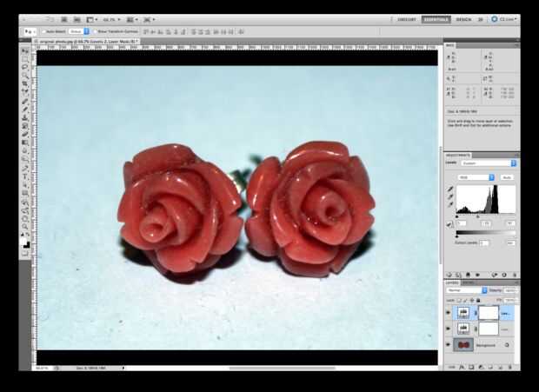Click the Auto-Align Layers icon in options bar
The image size is (539, 392).
point(242,31)
